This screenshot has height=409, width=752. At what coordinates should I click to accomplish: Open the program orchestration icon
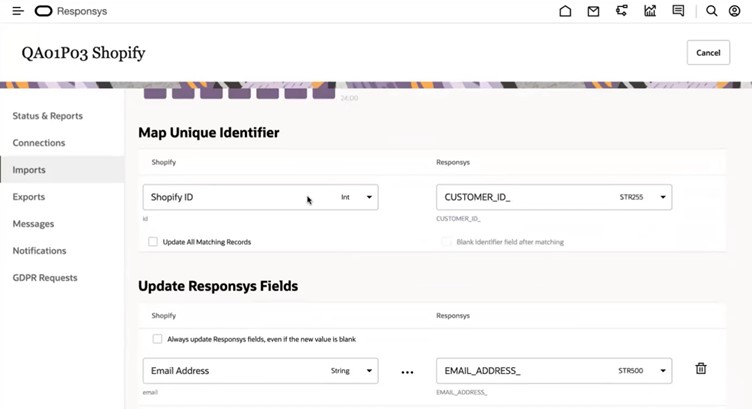point(622,11)
